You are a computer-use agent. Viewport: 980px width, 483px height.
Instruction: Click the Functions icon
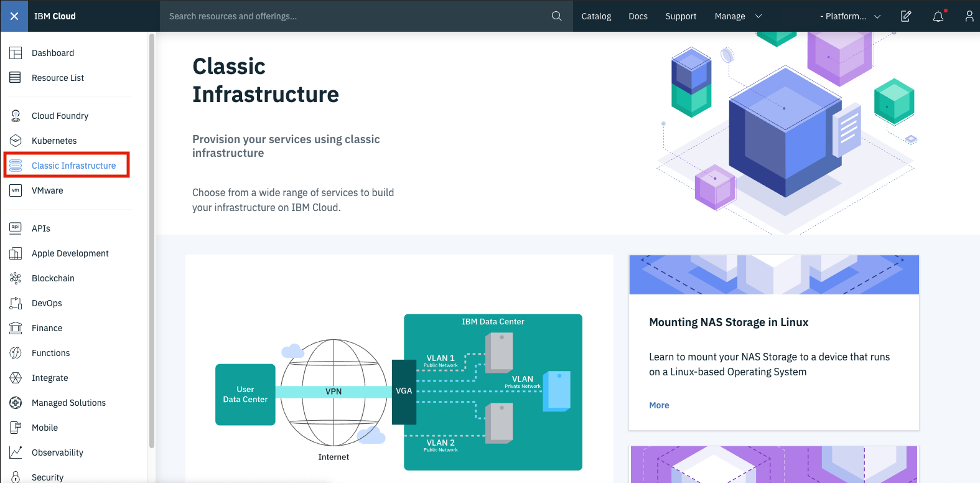(16, 353)
